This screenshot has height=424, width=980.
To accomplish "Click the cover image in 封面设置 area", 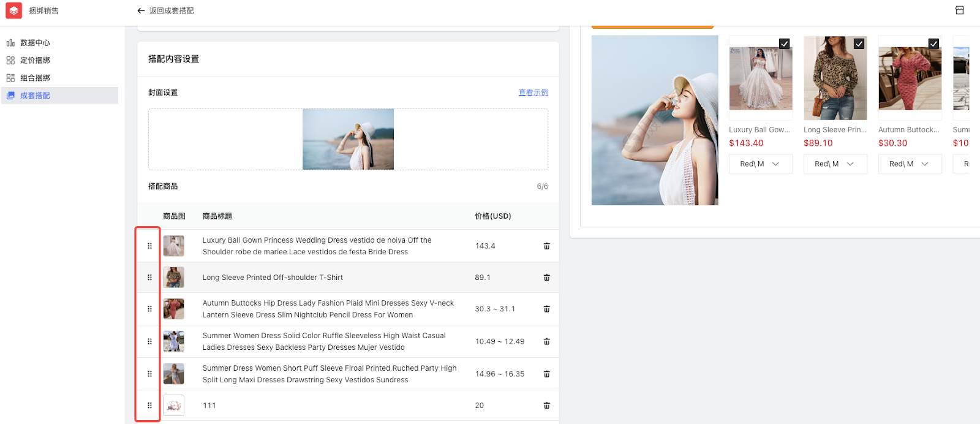I will [348, 139].
